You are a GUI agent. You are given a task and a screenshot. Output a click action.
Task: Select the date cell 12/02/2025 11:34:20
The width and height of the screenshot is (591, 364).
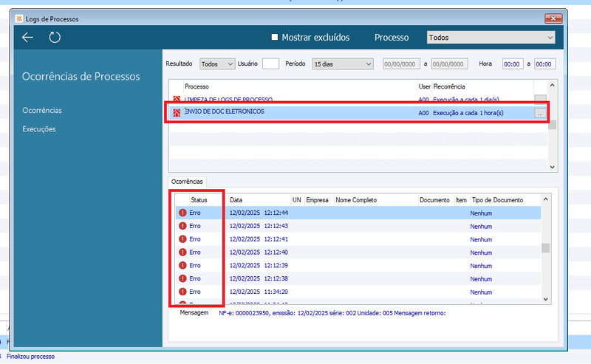[259, 292]
